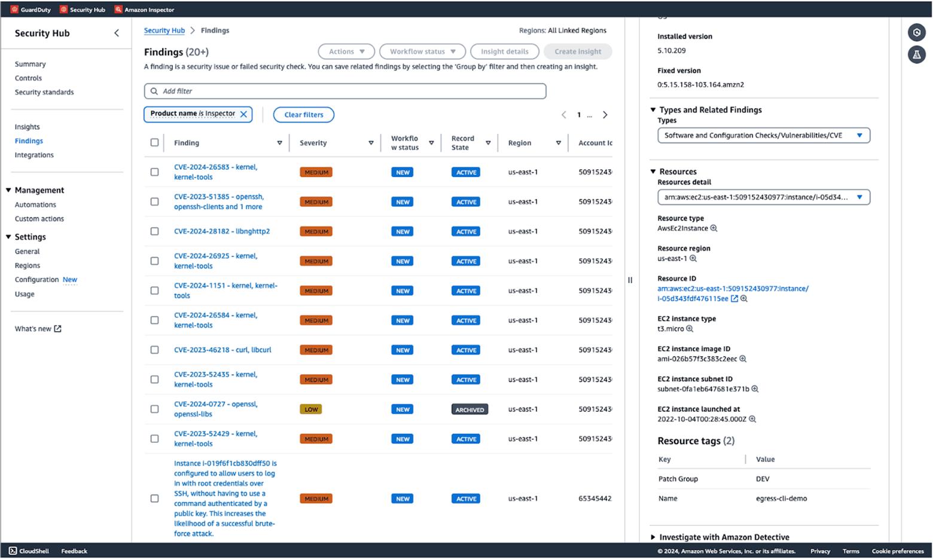This screenshot has width=933, height=560.
Task: Open the Actions dropdown
Action: point(346,51)
